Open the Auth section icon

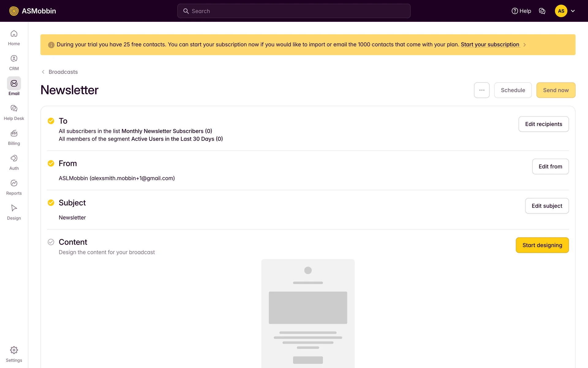(14, 158)
